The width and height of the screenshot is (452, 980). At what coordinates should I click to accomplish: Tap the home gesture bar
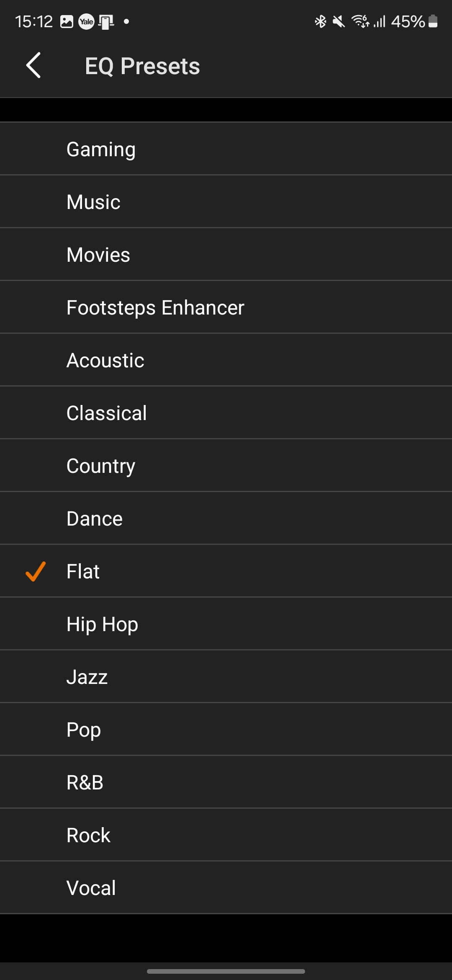226,971
